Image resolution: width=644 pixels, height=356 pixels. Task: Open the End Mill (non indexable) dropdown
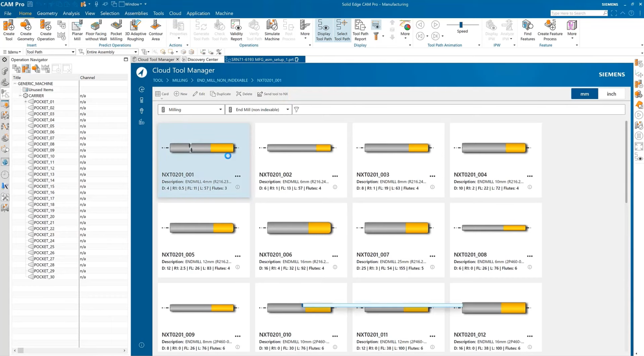click(258, 109)
